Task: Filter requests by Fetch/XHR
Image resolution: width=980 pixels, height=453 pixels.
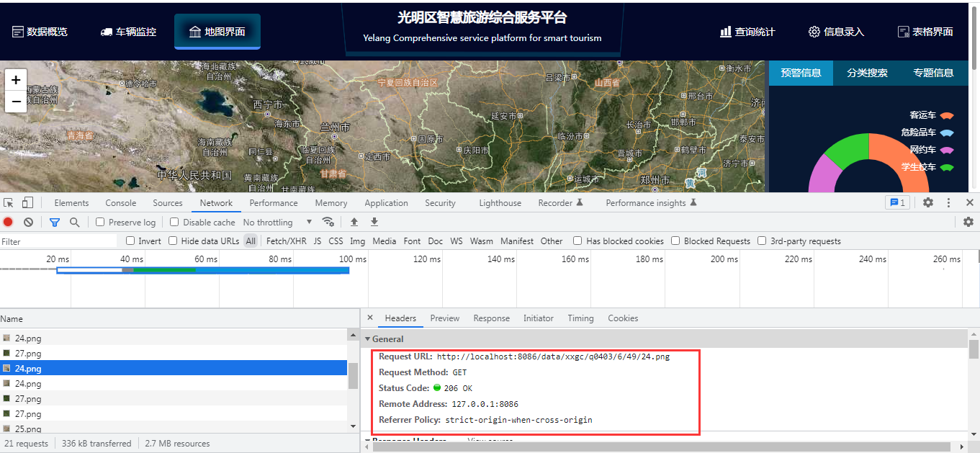Action: pyautogui.click(x=286, y=241)
